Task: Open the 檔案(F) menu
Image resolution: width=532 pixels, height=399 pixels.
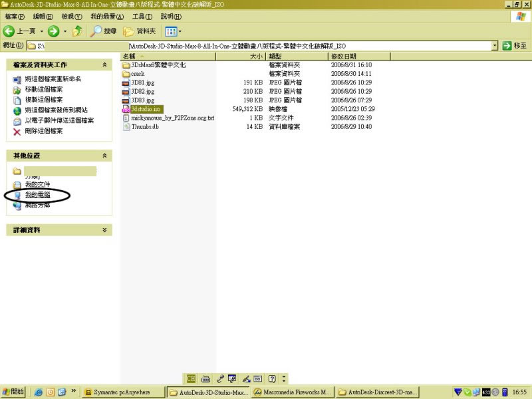Action: point(15,16)
